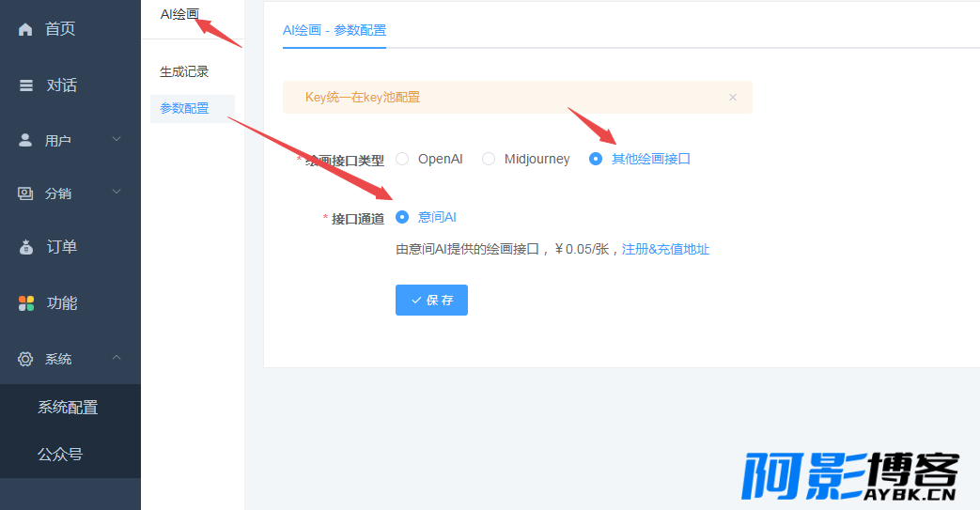Click the home icon beside 首页
The width and height of the screenshot is (980, 510).
coord(25,29)
